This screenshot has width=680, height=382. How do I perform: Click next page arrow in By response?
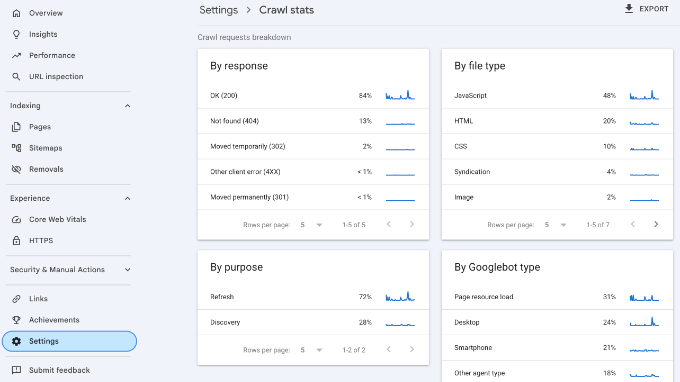point(412,224)
